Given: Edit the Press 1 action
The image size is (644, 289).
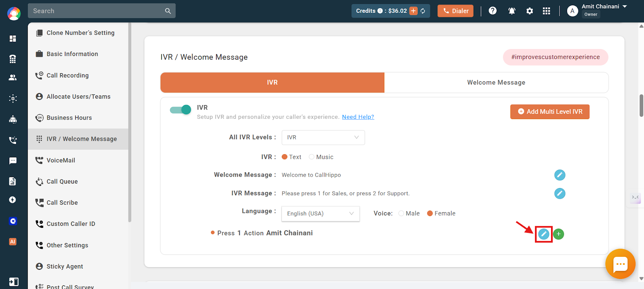Looking at the screenshot, I should pos(544,234).
